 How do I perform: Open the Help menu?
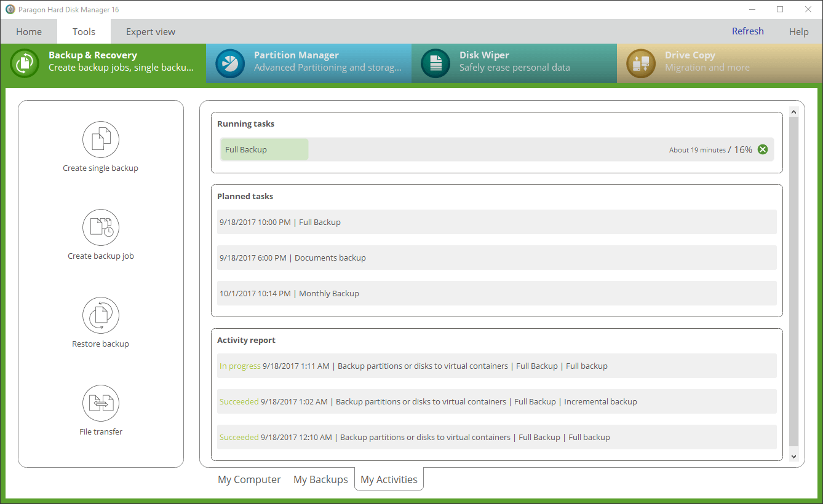tap(799, 31)
